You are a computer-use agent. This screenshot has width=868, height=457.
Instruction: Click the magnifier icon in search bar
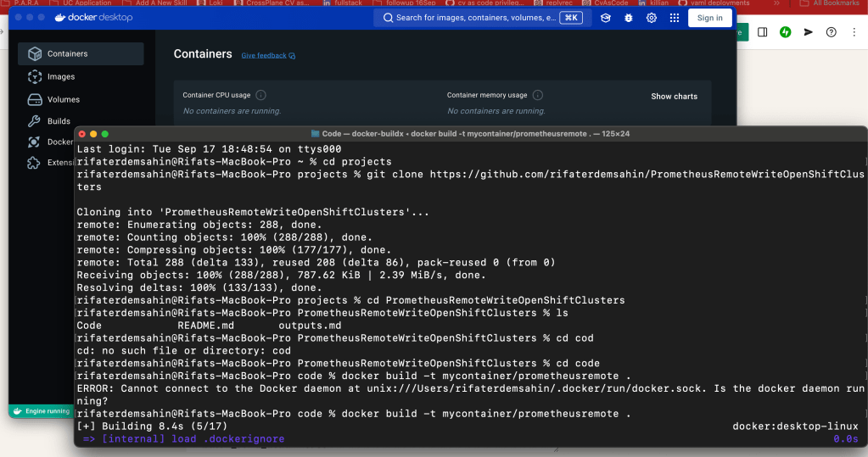[x=388, y=18]
